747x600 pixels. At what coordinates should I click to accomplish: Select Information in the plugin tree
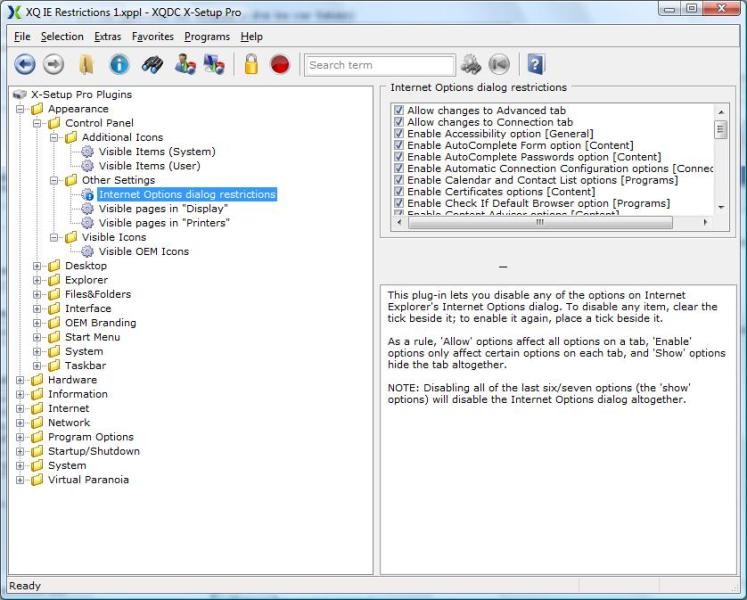point(78,394)
